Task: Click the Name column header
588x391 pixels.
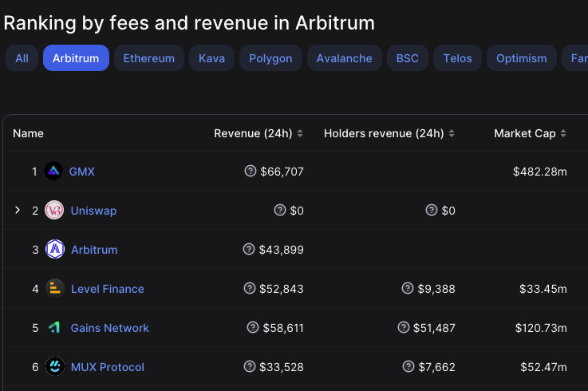Action: pyautogui.click(x=28, y=133)
